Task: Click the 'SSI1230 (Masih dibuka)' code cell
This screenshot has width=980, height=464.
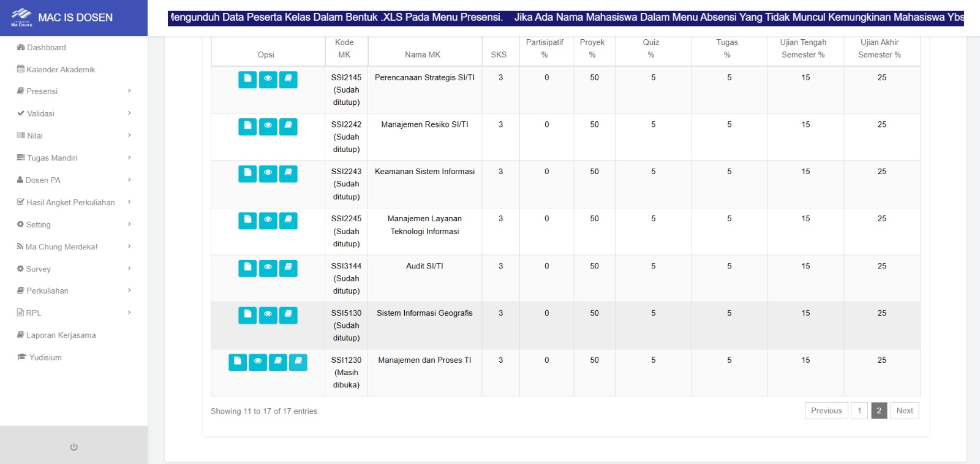Action: [x=346, y=373]
